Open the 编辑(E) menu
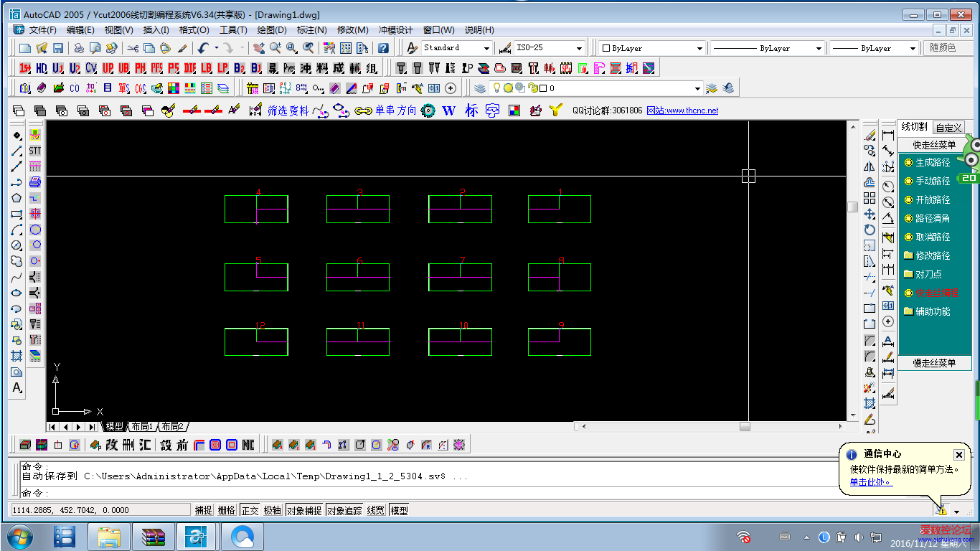 [x=80, y=30]
